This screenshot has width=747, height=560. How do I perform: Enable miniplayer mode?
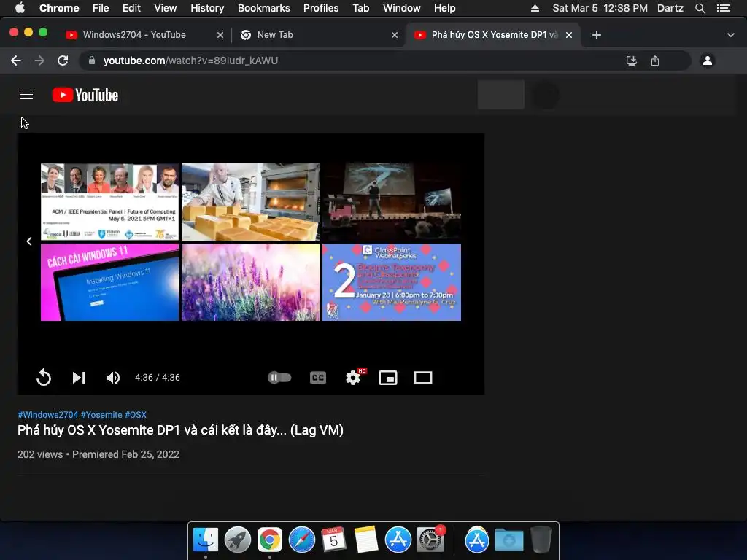[388, 378]
